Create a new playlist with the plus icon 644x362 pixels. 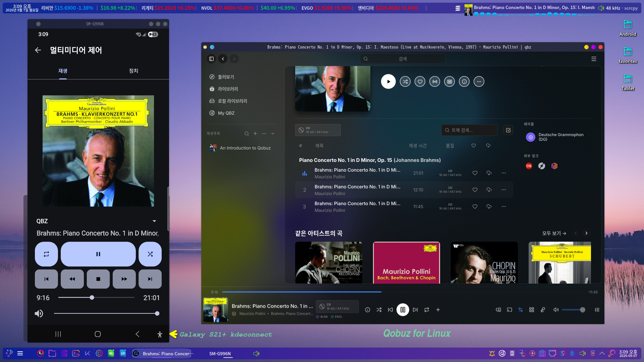click(255, 133)
